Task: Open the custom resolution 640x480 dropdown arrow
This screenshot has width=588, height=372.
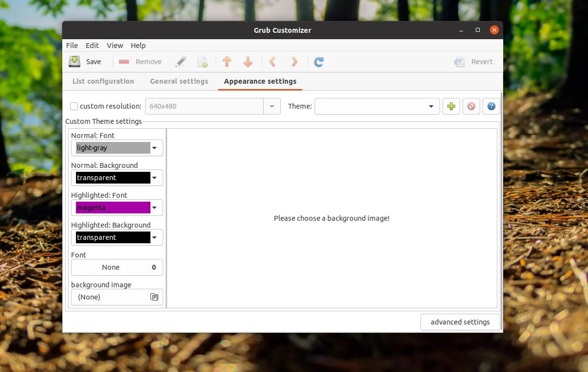Action: tap(272, 106)
